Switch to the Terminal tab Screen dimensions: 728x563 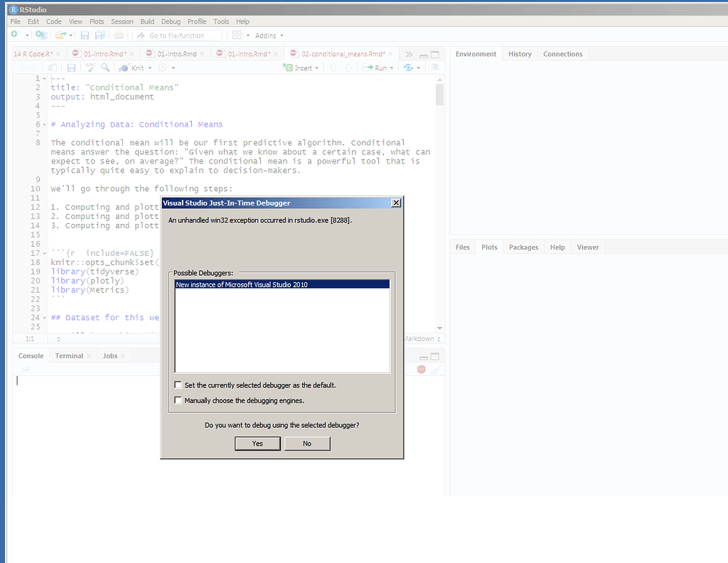(x=69, y=355)
